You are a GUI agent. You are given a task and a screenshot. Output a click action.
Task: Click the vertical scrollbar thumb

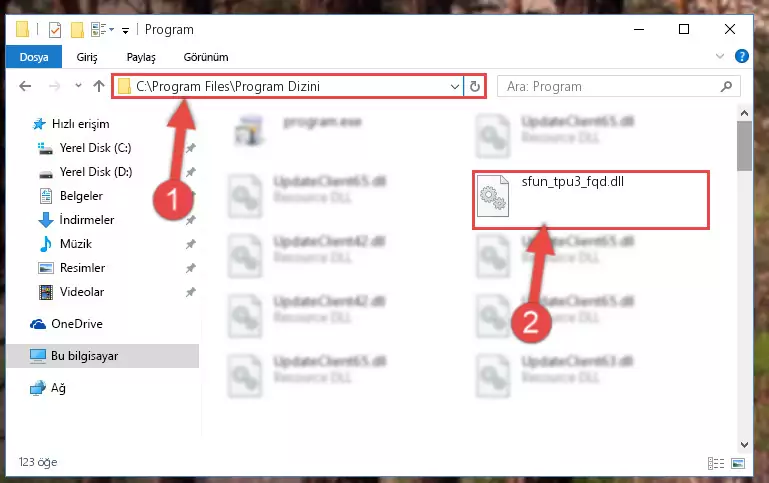coord(744,146)
